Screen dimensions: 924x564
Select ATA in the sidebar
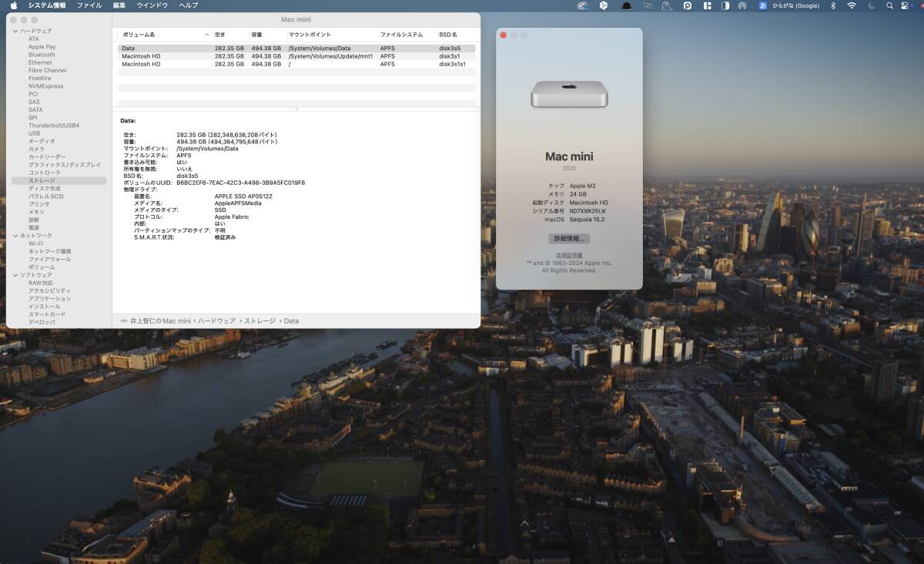point(34,39)
